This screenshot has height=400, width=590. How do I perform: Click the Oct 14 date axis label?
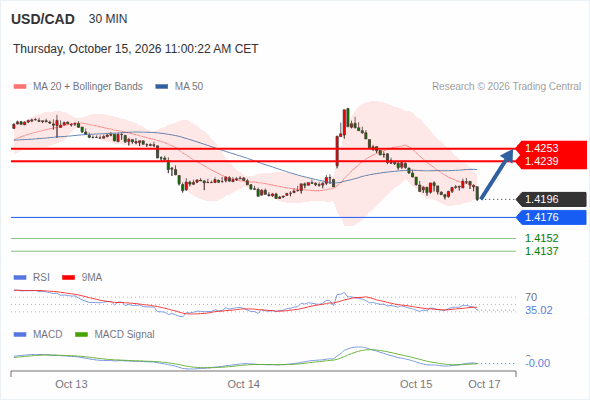(243, 384)
